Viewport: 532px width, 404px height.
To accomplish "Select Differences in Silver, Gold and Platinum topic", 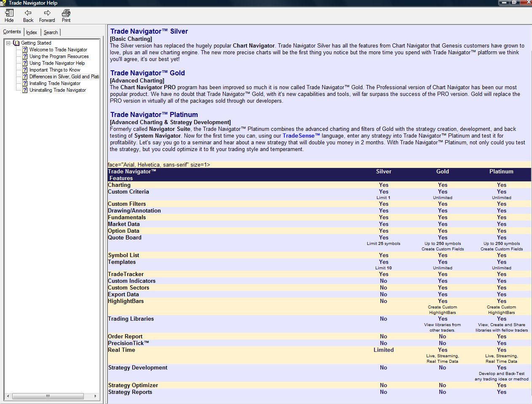I will [x=64, y=77].
